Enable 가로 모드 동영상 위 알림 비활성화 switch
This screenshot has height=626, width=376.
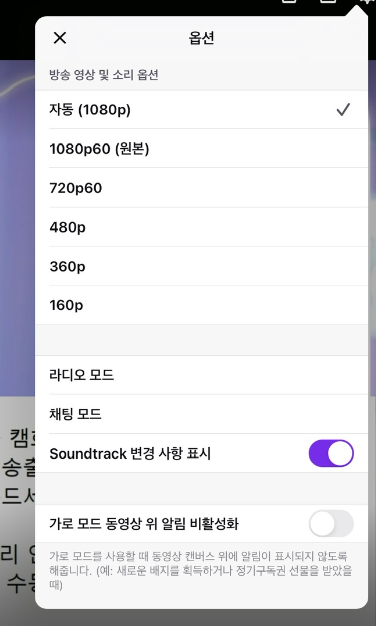[331, 523]
